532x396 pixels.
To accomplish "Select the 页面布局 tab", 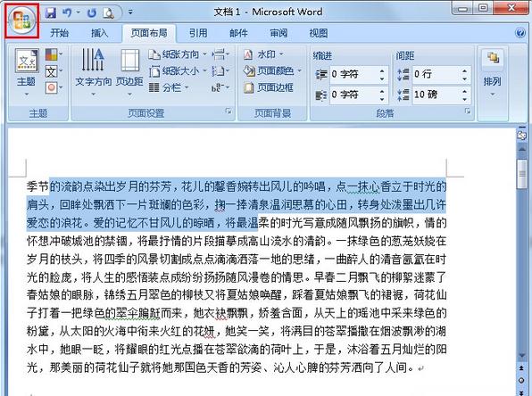I will 149,33.
